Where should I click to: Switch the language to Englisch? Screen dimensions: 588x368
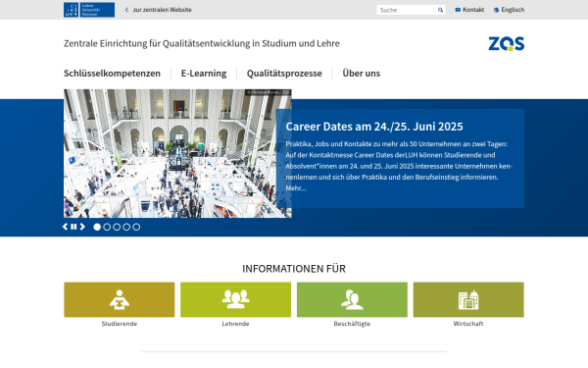coord(509,10)
